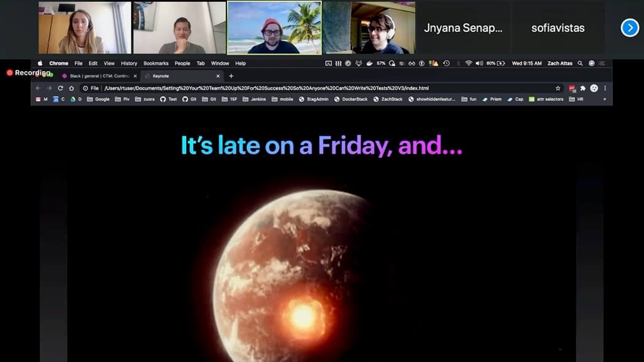Open the Cap bookmark
The width and height of the screenshot is (644, 362).
pyautogui.click(x=515, y=99)
